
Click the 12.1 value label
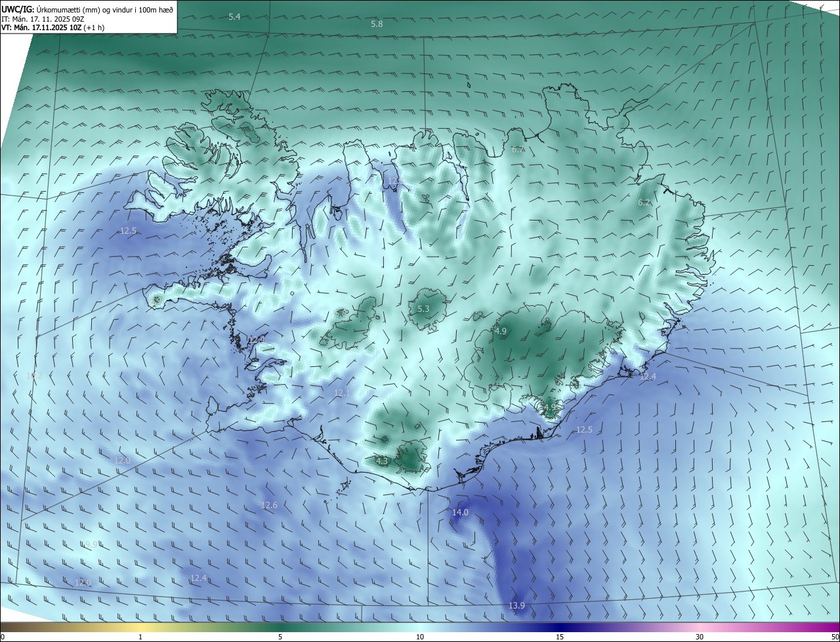coord(342,393)
